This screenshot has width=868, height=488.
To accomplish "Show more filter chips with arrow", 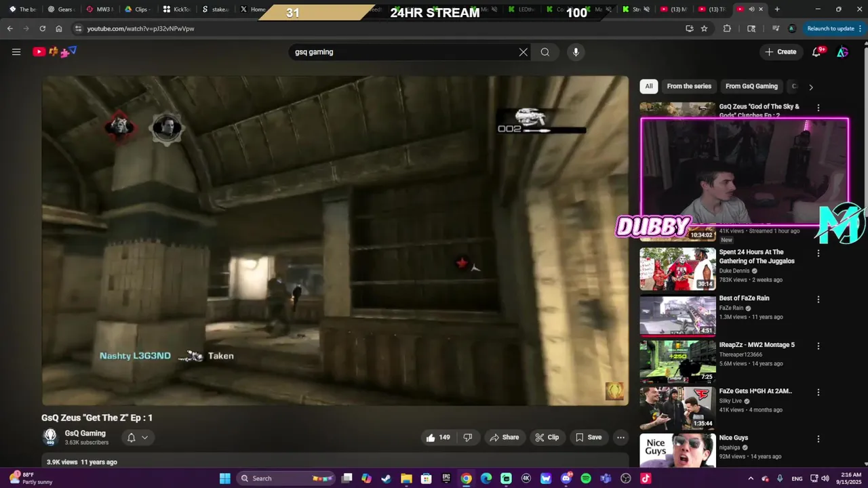I will (810, 87).
